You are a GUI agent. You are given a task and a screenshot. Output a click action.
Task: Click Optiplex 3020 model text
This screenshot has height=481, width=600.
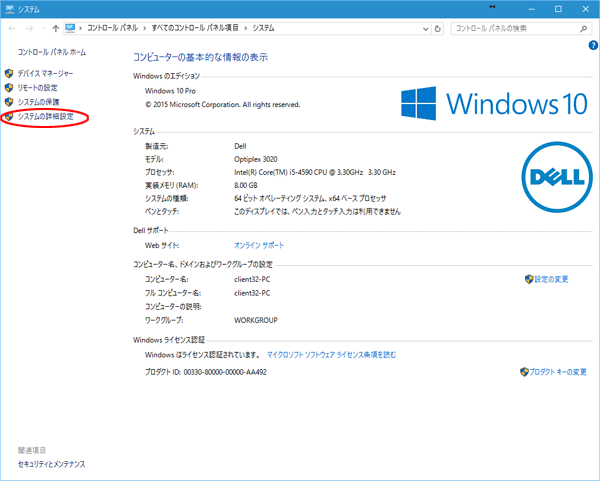[x=256, y=159]
